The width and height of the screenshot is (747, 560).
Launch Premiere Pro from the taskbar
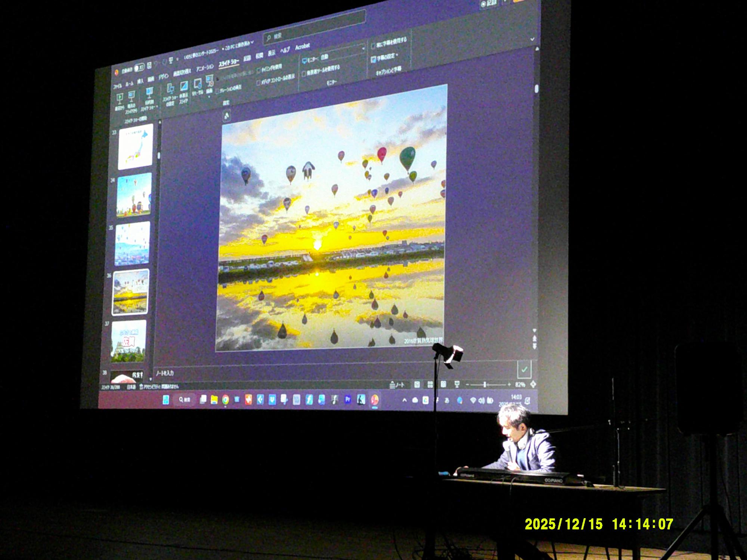click(347, 400)
